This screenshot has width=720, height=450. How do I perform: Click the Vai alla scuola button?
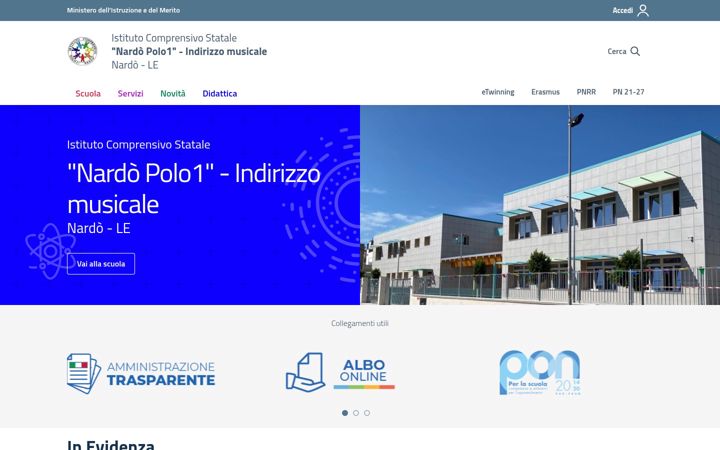click(101, 264)
